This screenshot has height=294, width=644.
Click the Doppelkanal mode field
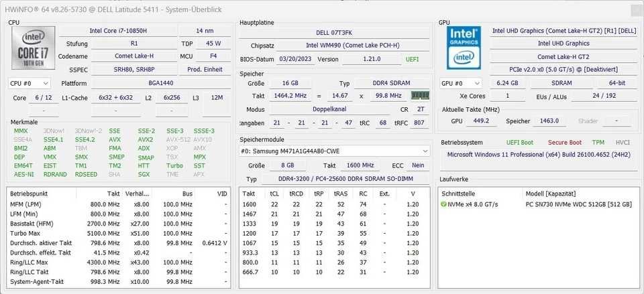click(x=329, y=109)
